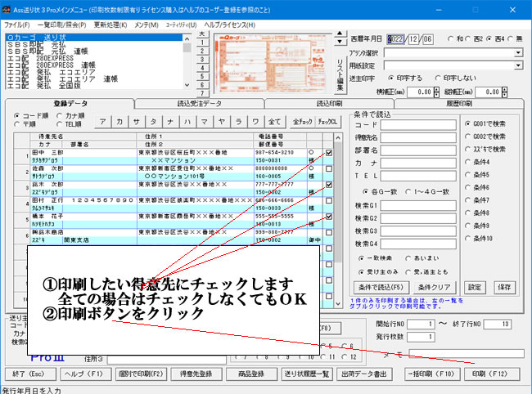
Task: Click the waybill form preview thumbnail
Action: (272, 61)
